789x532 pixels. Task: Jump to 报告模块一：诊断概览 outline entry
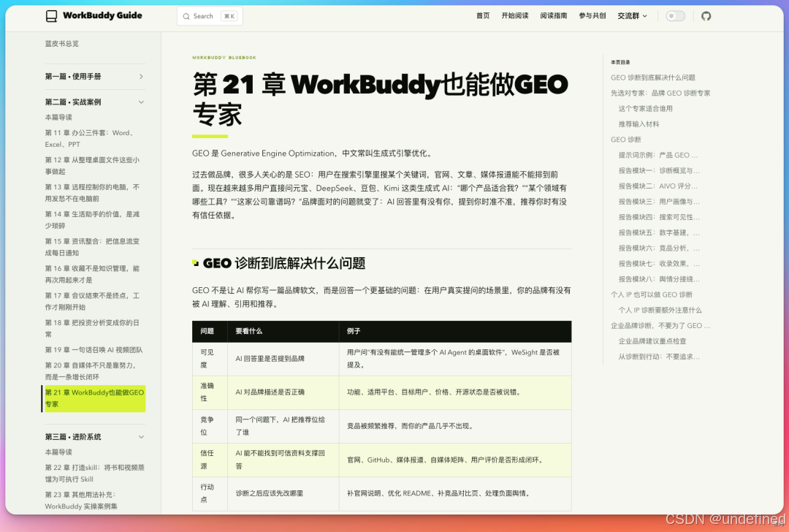[659, 170]
